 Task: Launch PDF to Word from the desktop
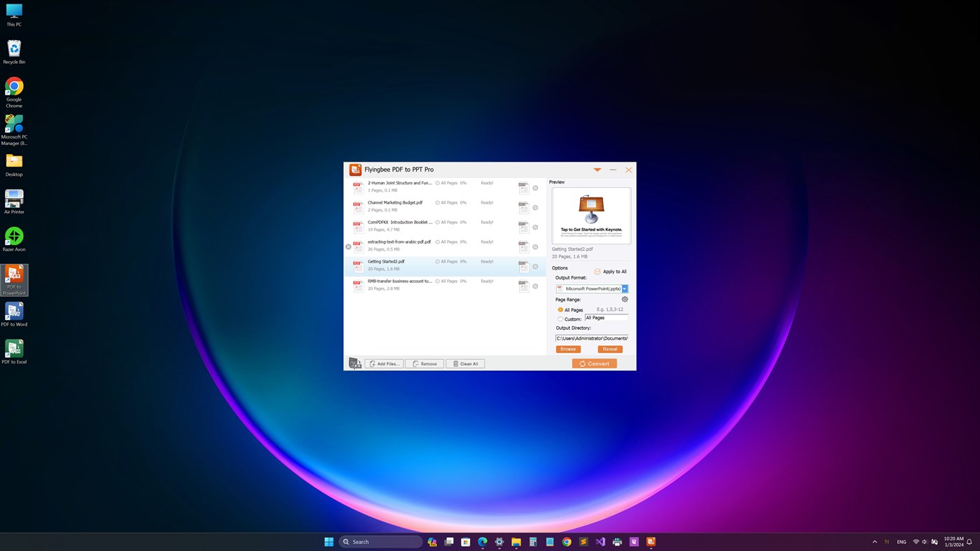(13, 312)
